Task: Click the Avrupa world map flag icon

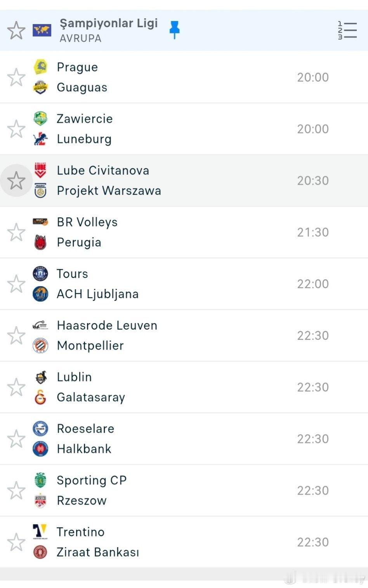Action: 42,30
